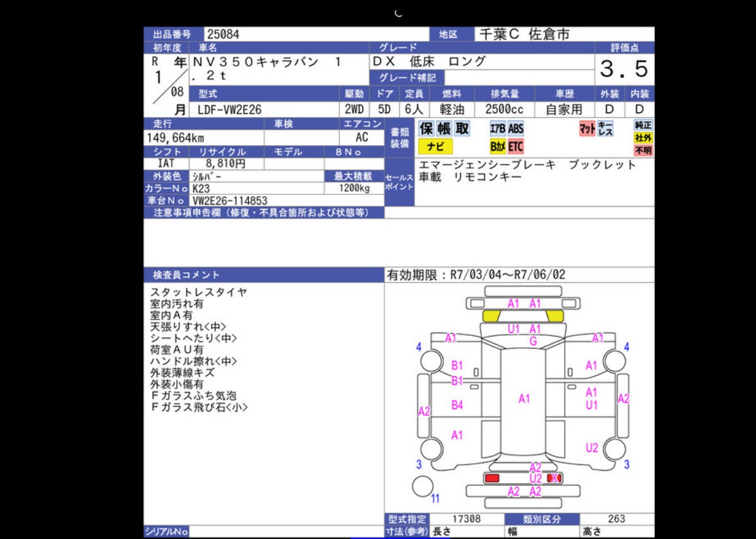The width and height of the screenshot is (756, 539).
Task: Click the シリアルNo label
Action: pyautogui.click(x=166, y=532)
